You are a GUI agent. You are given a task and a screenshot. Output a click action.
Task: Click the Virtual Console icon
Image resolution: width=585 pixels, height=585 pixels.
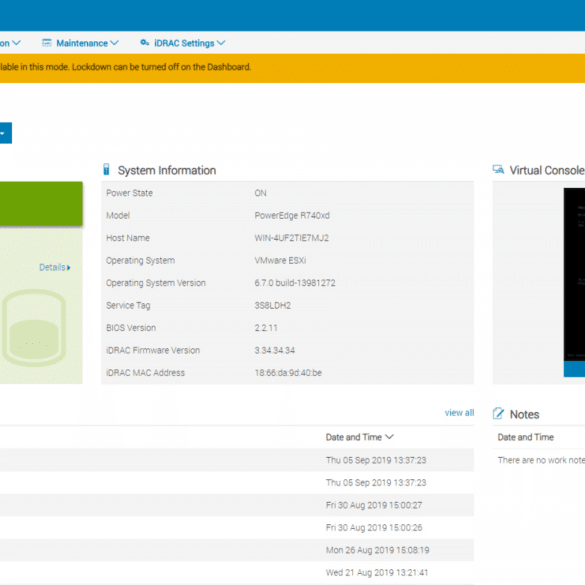pyautogui.click(x=498, y=170)
